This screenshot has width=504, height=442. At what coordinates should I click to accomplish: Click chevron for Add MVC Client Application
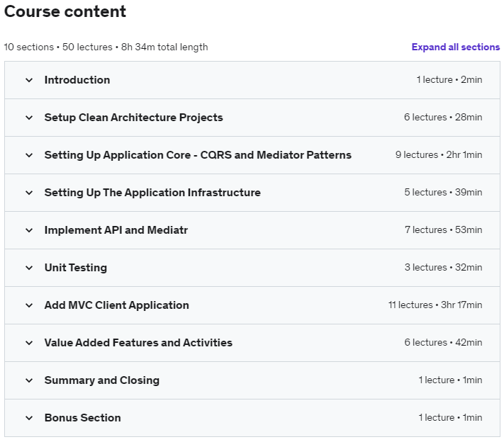point(29,305)
